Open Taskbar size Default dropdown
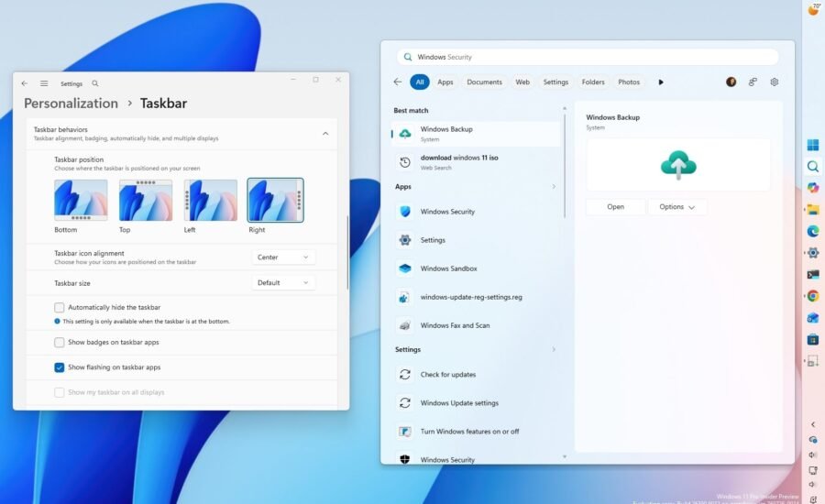This screenshot has height=504, width=825. [x=283, y=282]
